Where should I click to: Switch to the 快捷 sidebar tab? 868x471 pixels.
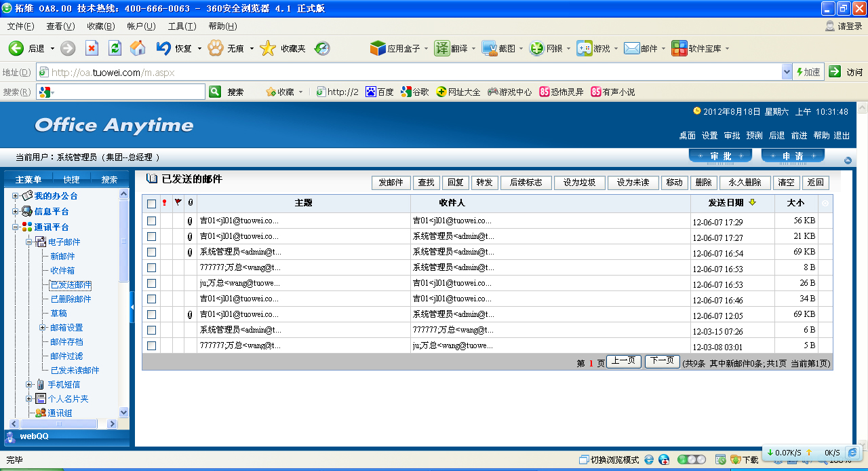(71, 180)
